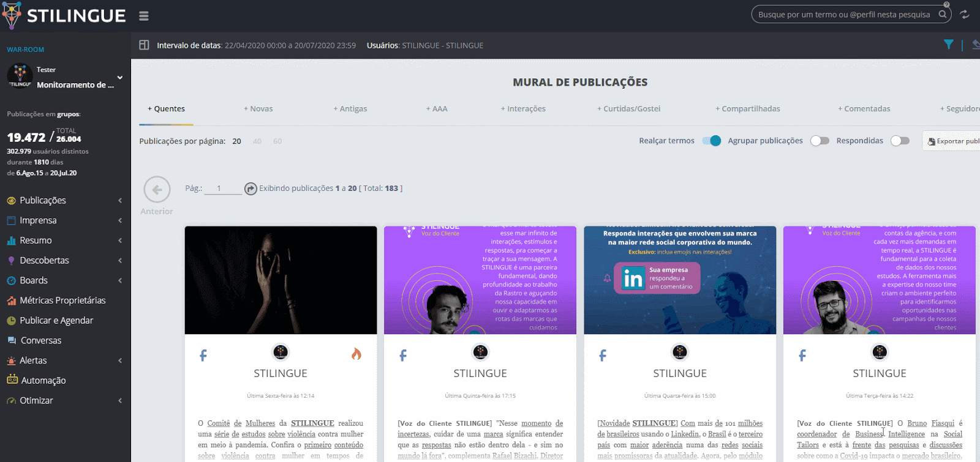980x462 pixels.
Task: Expand the Publicações menu chevron
Action: 120,201
